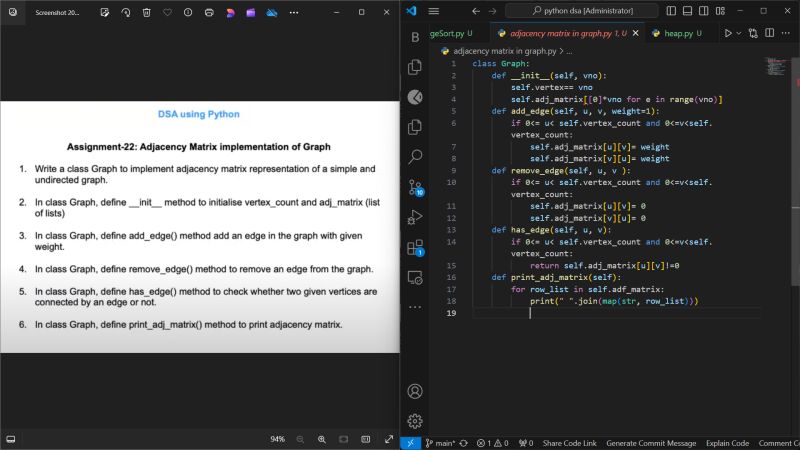Click ports forwarded indicator in status bar
Viewport: 800px width, 450px height.
[526, 443]
